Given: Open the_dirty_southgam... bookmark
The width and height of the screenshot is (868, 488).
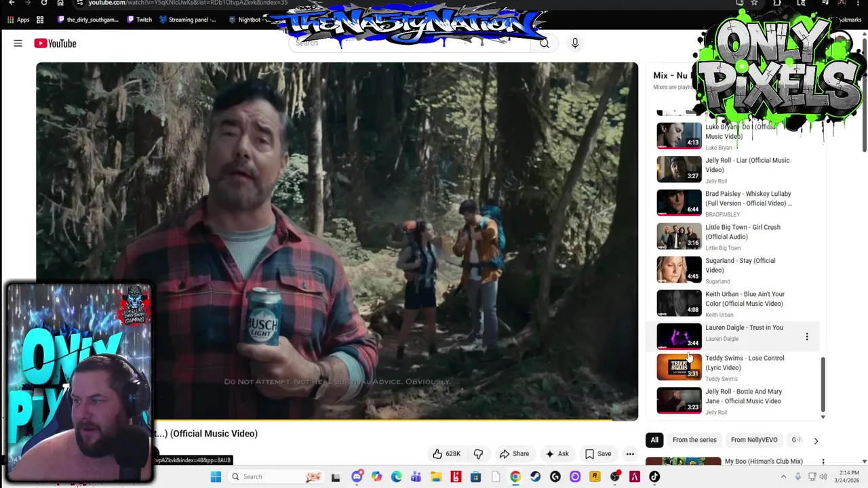Looking at the screenshot, I should click(x=88, y=20).
